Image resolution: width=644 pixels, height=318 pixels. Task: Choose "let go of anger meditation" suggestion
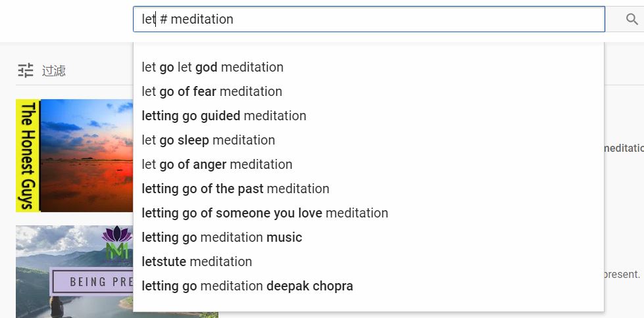(217, 164)
